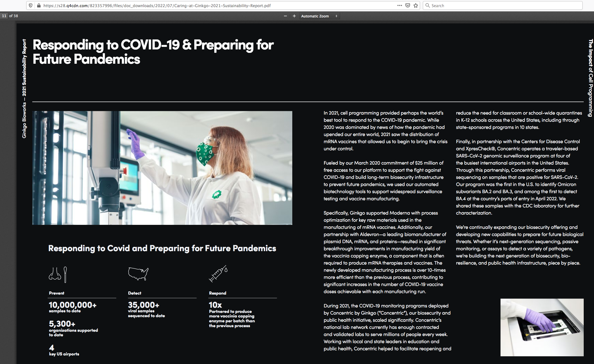This screenshot has height=364, width=594.
Task: Click 'viral samples sequenced to date' caption
Action: pyautogui.click(x=146, y=313)
